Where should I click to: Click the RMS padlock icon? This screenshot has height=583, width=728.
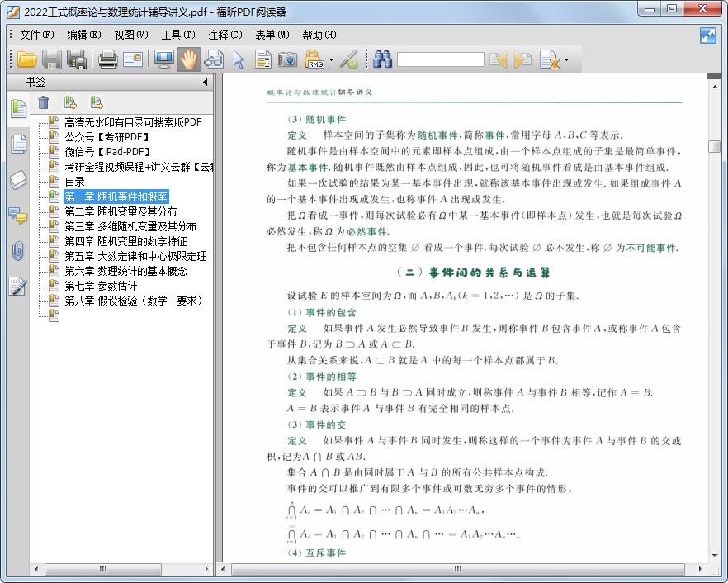point(314,59)
